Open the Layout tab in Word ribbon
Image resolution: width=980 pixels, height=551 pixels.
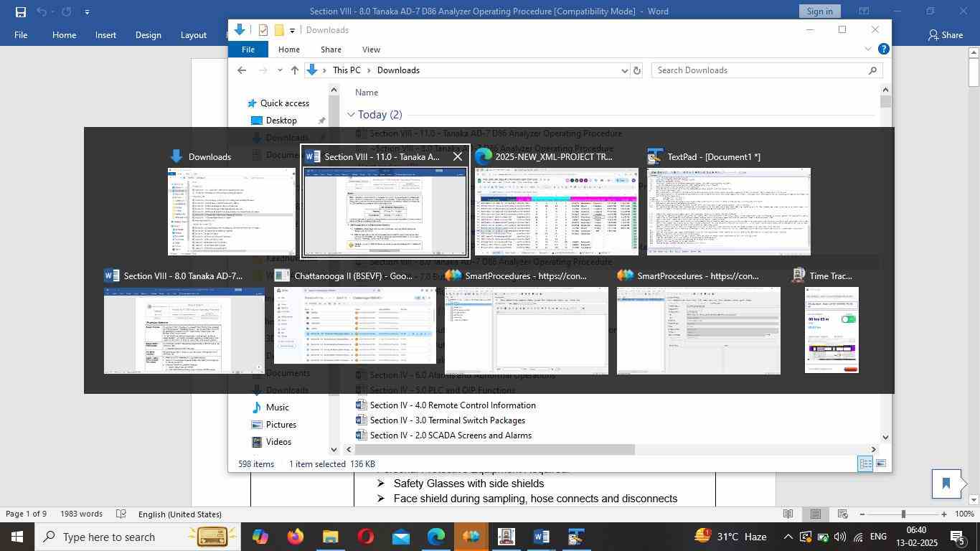(194, 34)
